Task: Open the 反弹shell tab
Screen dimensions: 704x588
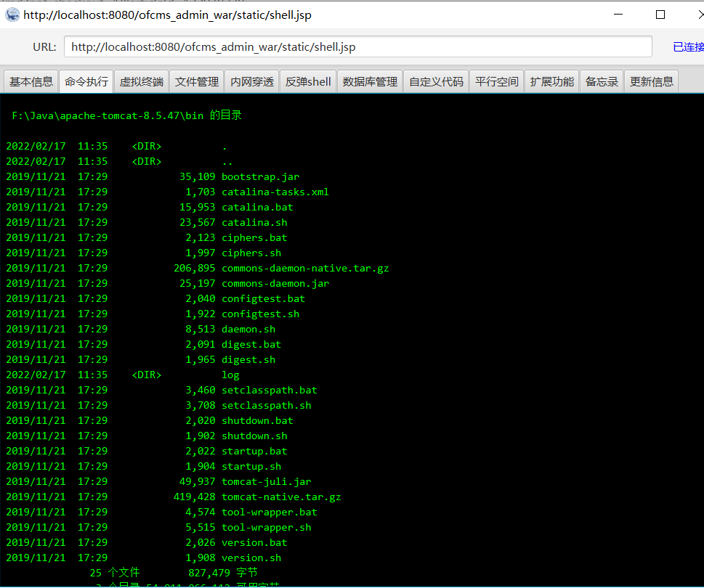Action: pos(308,81)
